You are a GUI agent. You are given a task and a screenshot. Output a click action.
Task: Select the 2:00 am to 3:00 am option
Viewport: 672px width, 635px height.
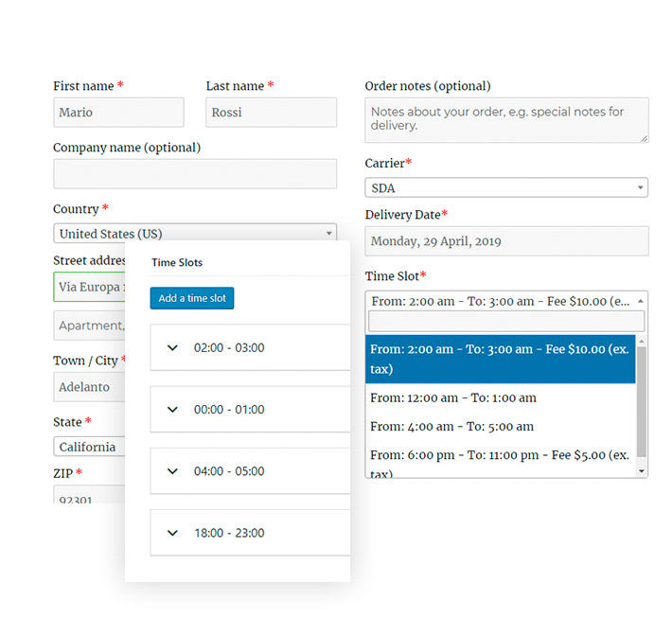[x=500, y=359]
